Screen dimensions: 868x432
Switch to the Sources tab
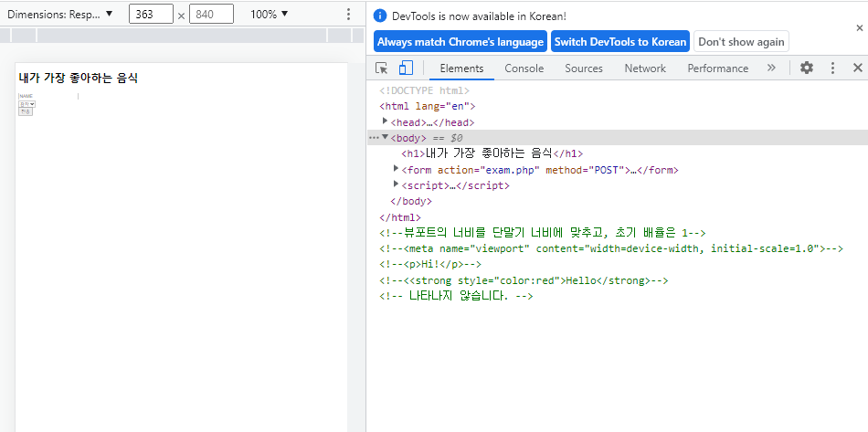pyautogui.click(x=584, y=68)
